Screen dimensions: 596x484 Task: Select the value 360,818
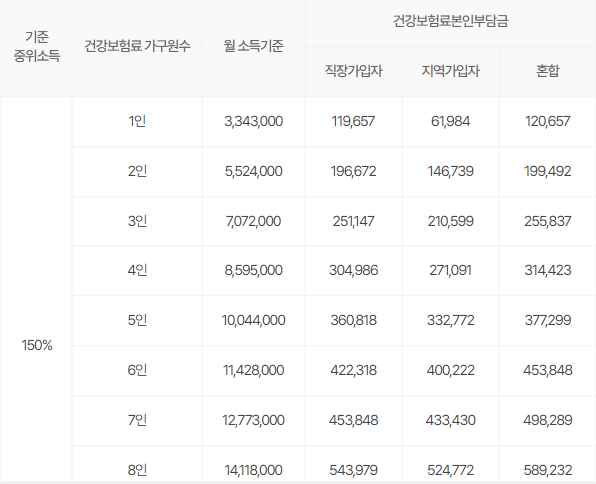(x=353, y=320)
